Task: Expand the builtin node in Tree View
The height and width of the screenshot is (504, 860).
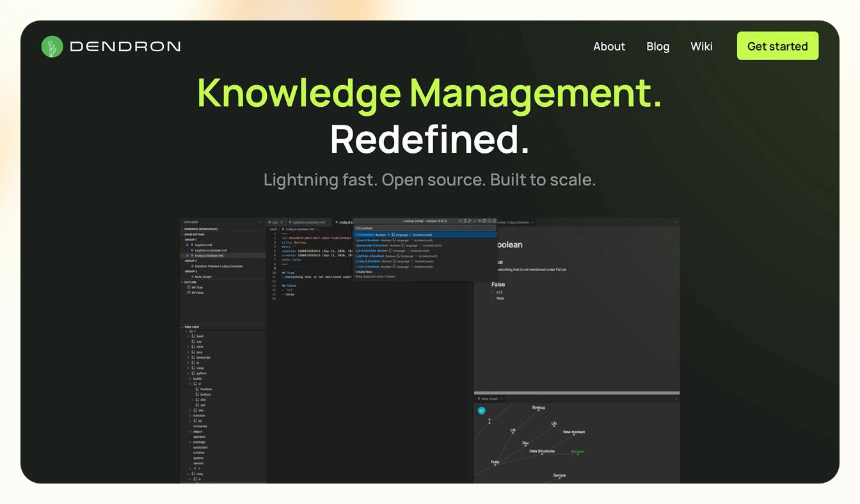Action: [x=191, y=379]
